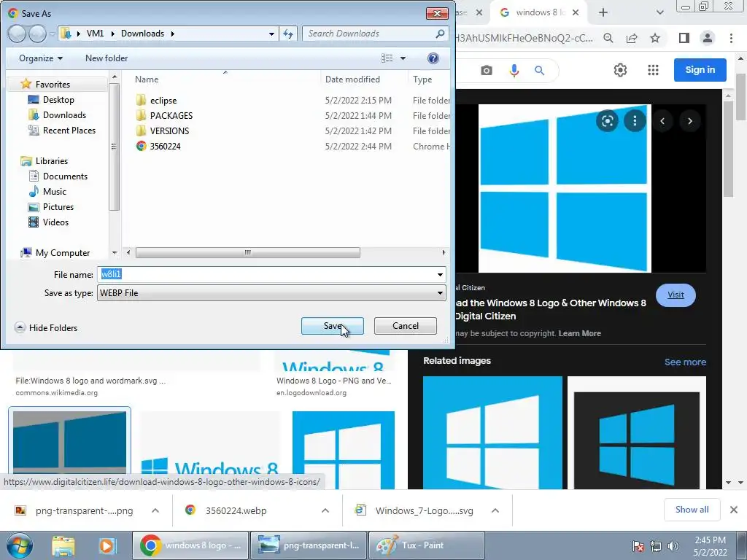Screen dimensions: 747x560
Task: Bookmark this page with the star icon
Action: tap(655, 38)
